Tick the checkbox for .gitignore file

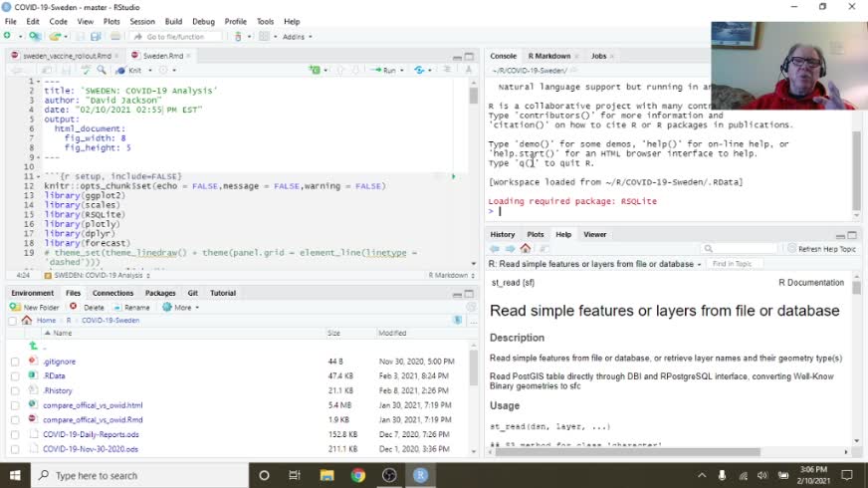pyautogui.click(x=15, y=362)
